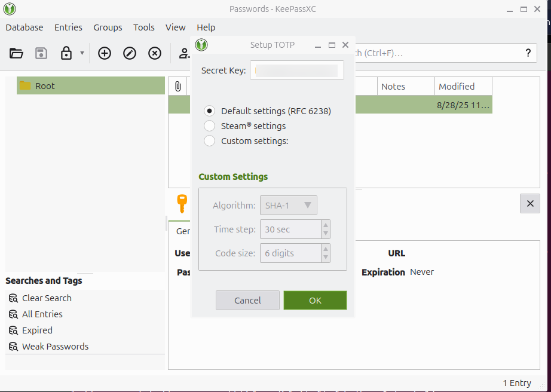The image size is (551, 392).
Task: Choose the Steam settings radio button
Action: point(210,126)
